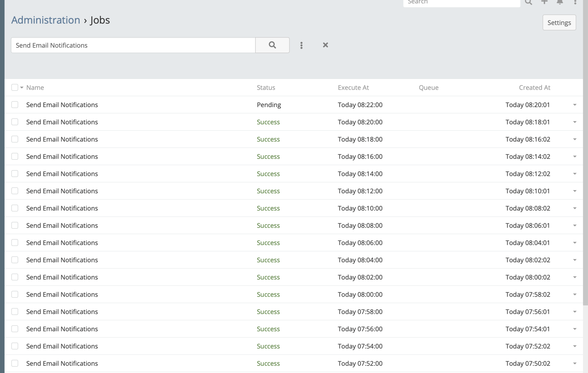Open the job executing at 08:20:00

point(62,122)
